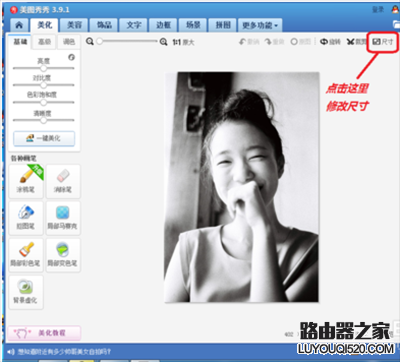Select the 消除笔 eraser tool
Viewport: 400px width, 362px height.
click(63, 181)
